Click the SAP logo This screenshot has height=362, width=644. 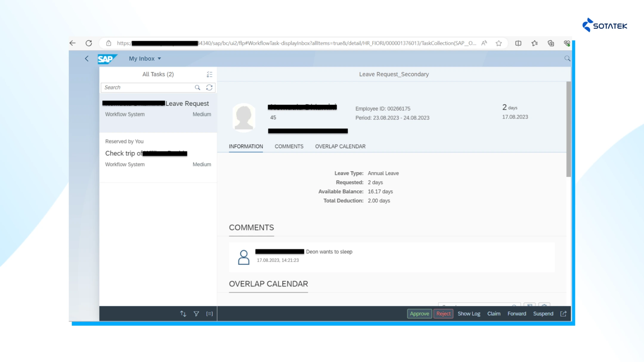[x=107, y=59]
